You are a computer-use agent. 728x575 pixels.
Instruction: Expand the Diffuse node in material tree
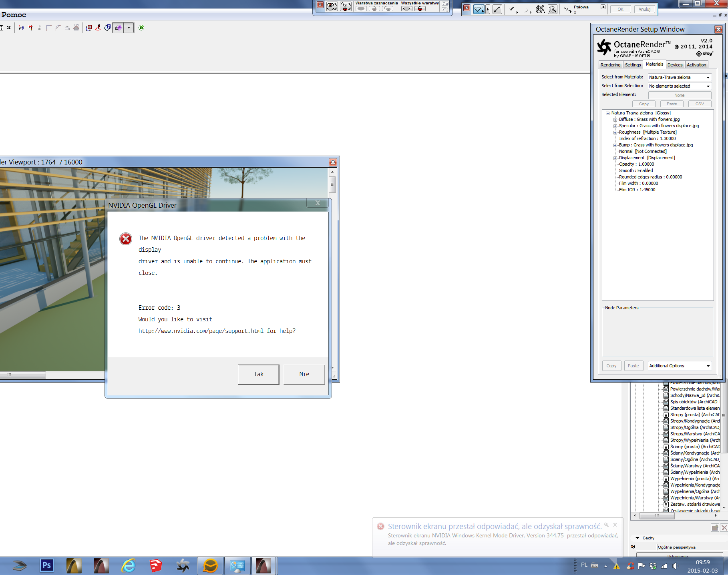[615, 120]
